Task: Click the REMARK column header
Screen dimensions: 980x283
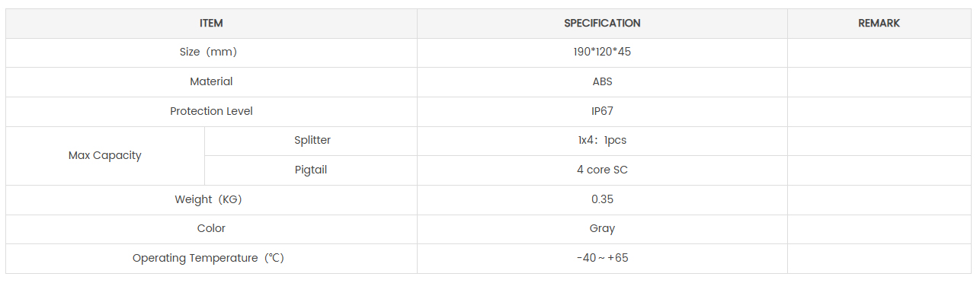Action: point(879,24)
